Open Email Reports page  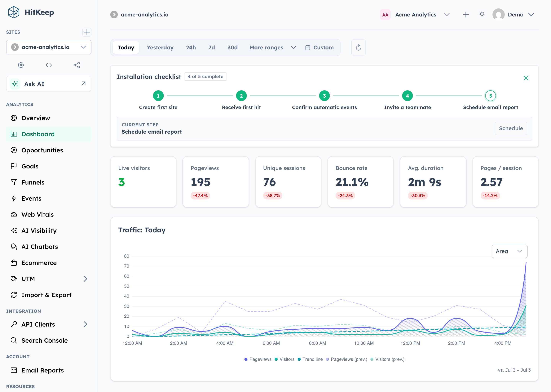pyautogui.click(x=49, y=370)
